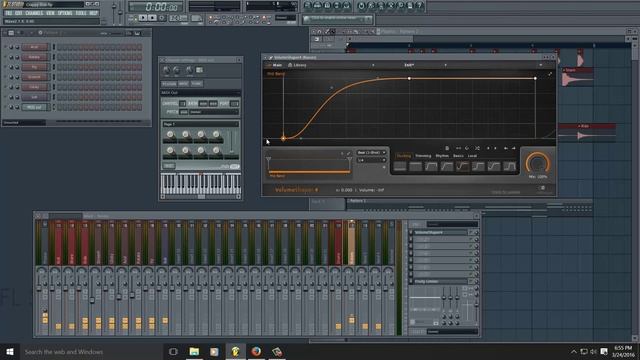
Task: Open the mixer output routing dropdown
Action: (452, 331)
